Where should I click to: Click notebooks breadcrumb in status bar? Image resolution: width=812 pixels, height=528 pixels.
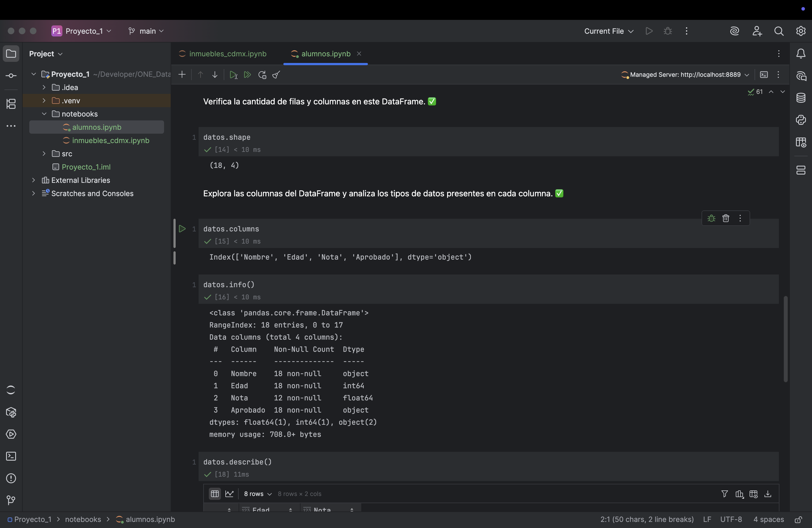coord(83,519)
